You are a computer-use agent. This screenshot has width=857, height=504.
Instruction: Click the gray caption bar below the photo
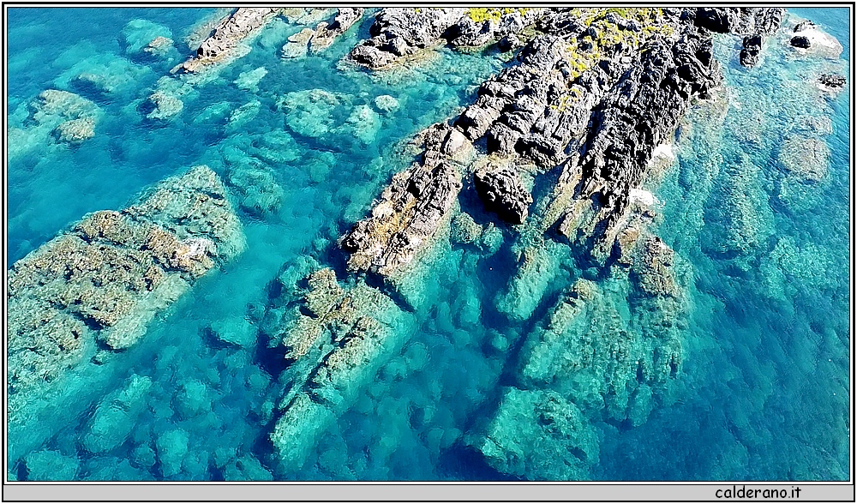point(343,492)
